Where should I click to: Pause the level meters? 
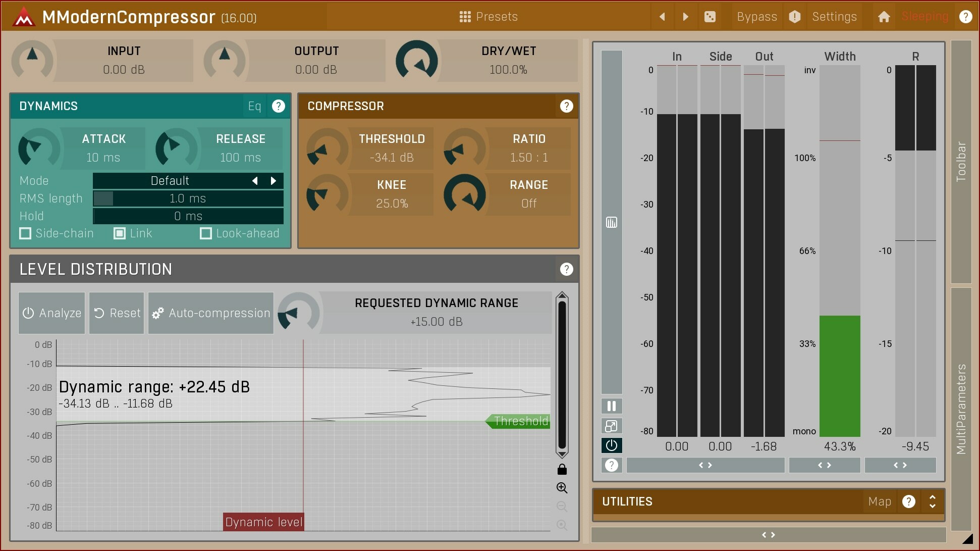(611, 406)
